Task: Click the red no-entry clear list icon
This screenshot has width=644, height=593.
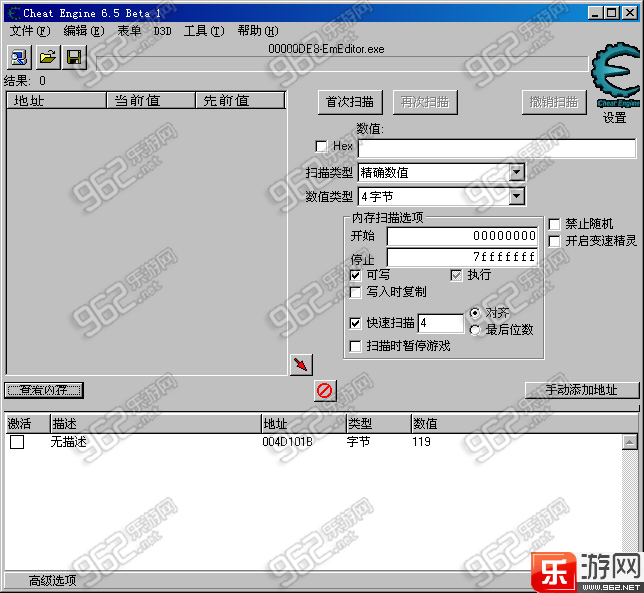Action: click(x=325, y=390)
